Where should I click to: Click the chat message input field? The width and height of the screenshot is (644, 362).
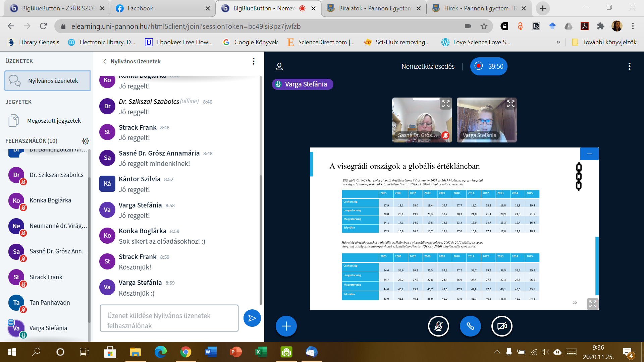point(169,318)
